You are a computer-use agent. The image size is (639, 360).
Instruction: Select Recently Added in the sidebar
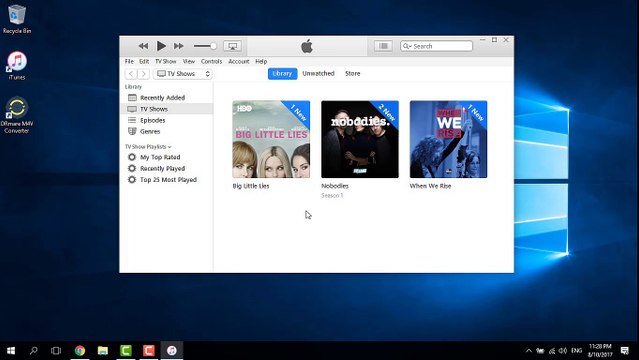click(167, 98)
